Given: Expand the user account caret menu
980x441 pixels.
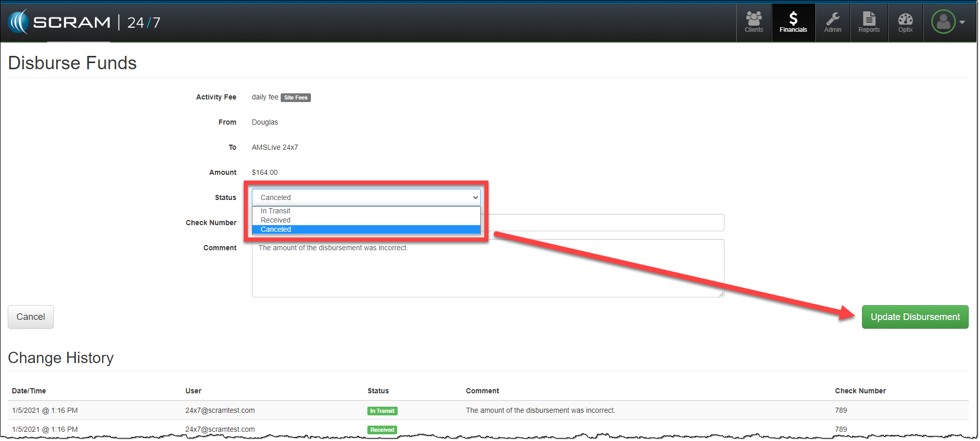Looking at the screenshot, I should 962,22.
